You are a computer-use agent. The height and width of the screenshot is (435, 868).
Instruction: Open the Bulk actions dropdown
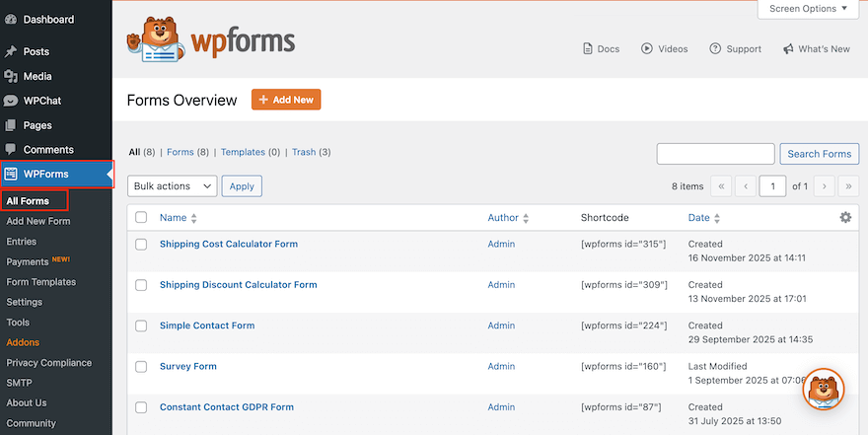(x=173, y=186)
